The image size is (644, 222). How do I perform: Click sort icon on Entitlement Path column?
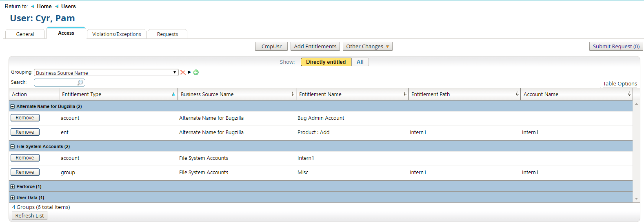point(517,94)
